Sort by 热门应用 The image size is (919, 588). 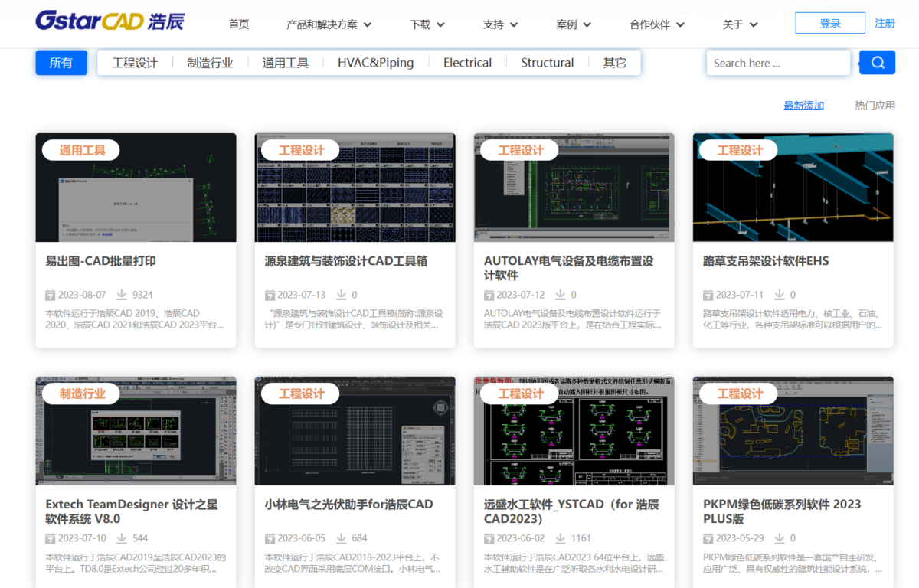875,106
